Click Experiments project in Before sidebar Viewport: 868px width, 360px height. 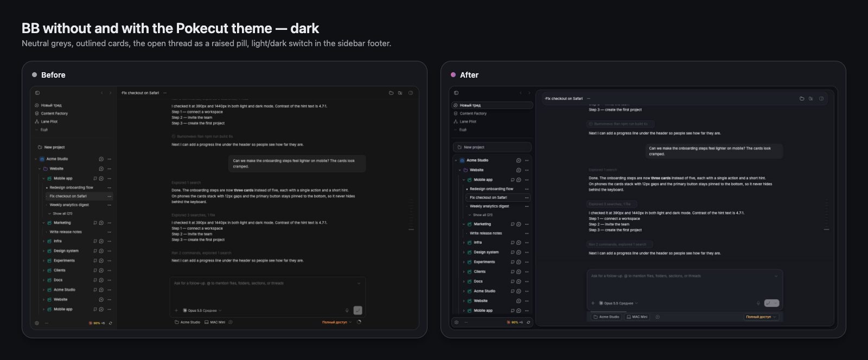[64, 261]
